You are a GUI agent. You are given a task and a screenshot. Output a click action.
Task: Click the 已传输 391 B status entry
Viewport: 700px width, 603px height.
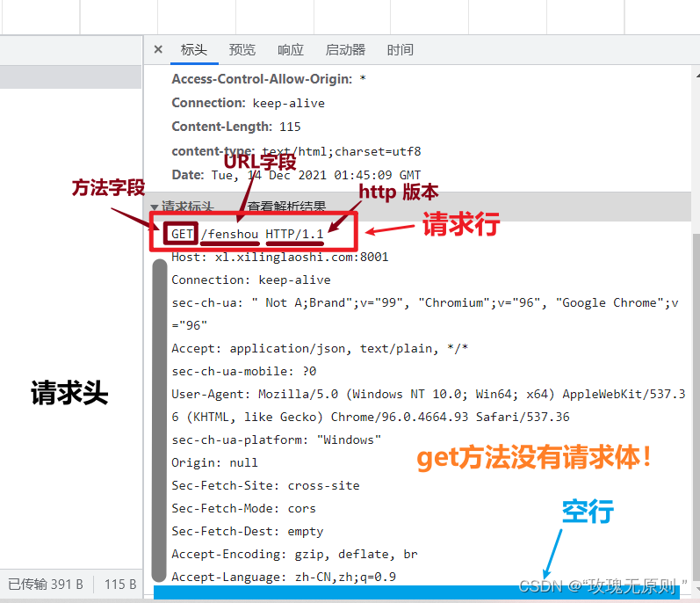tap(46, 585)
